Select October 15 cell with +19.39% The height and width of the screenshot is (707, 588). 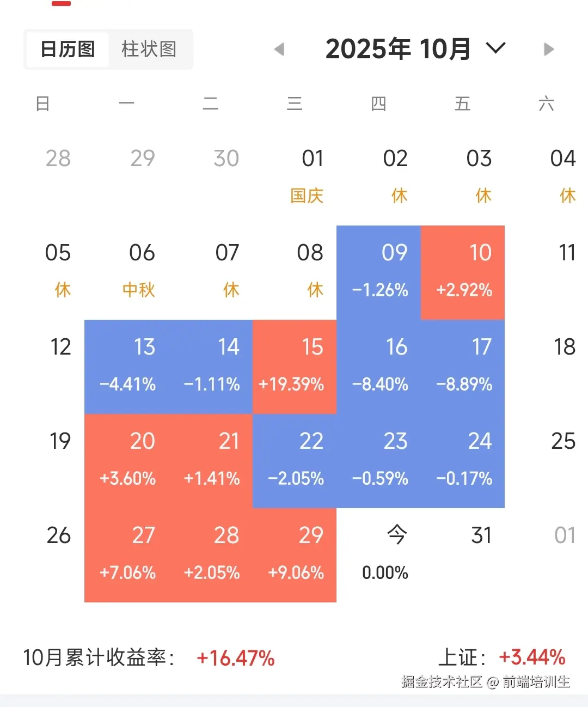pos(295,367)
